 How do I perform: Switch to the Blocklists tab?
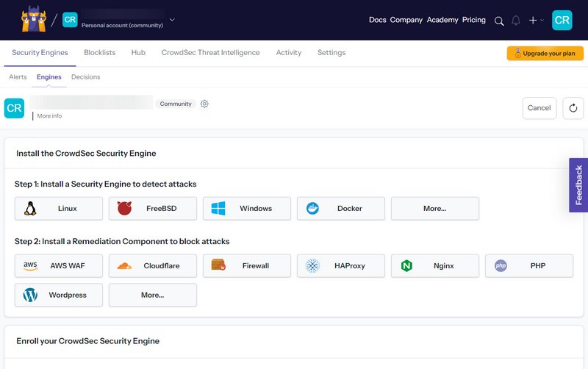click(x=99, y=53)
